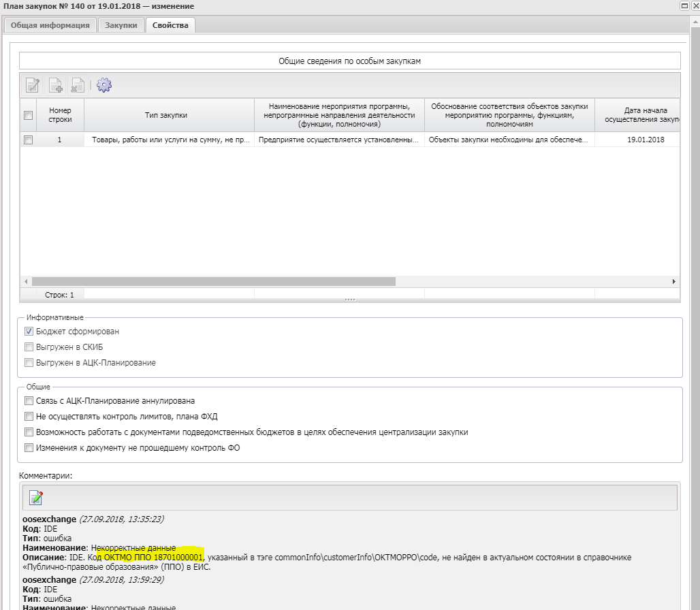This screenshot has height=610, width=700.
Task: Open table settings gear icon
Action: point(104,85)
